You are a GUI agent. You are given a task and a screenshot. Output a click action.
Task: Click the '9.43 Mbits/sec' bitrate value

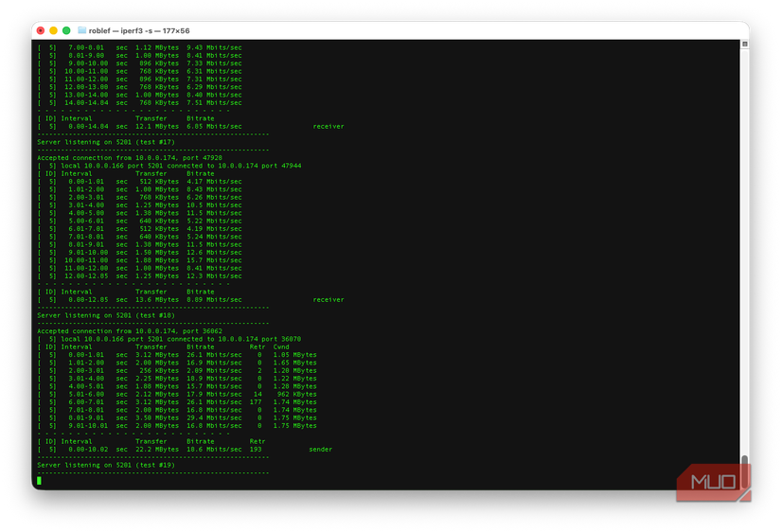pyautogui.click(x=214, y=48)
